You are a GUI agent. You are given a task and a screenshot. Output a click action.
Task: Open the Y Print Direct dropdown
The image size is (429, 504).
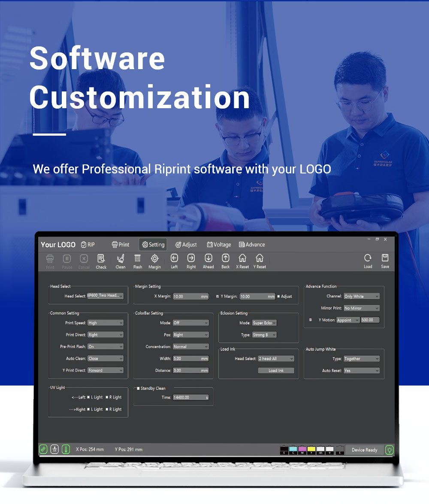coord(106,370)
